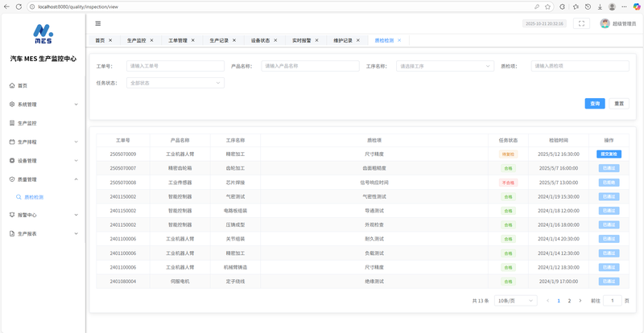Switch to the 工单管理 tab
644x333 pixels.
(177, 40)
